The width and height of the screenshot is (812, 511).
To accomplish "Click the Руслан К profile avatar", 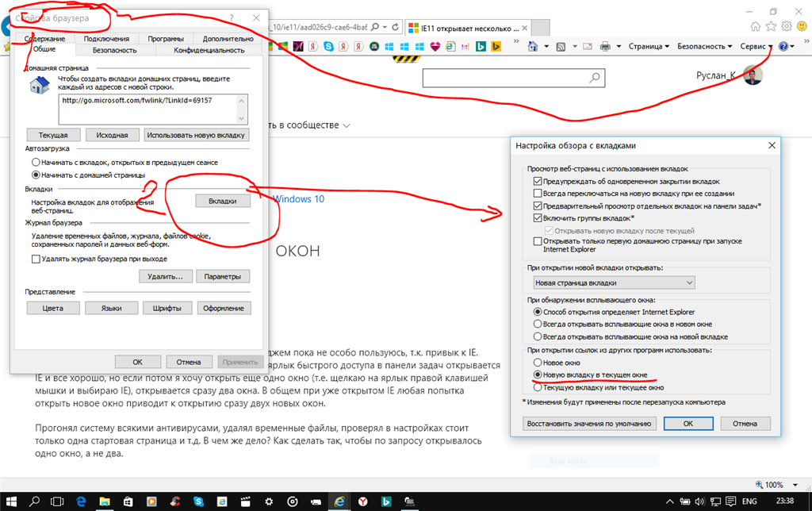I will tap(753, 75).
